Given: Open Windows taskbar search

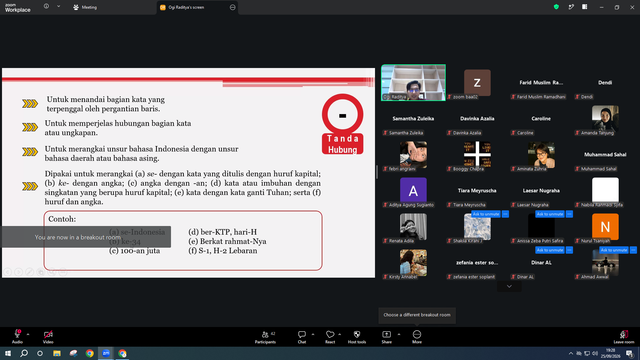Looking at the screenshot, I should coord(24,353).
